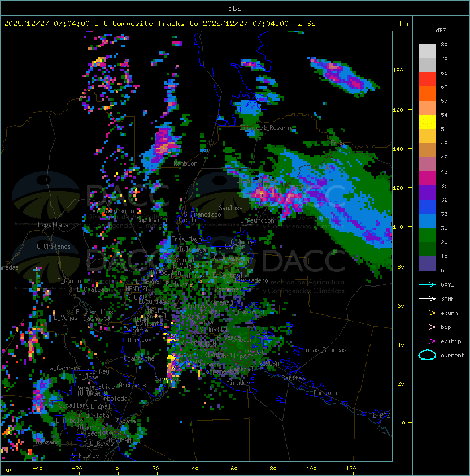
Task: Select the magenta 42-39 dBZ legend swatch
Action: coord(427,179)
